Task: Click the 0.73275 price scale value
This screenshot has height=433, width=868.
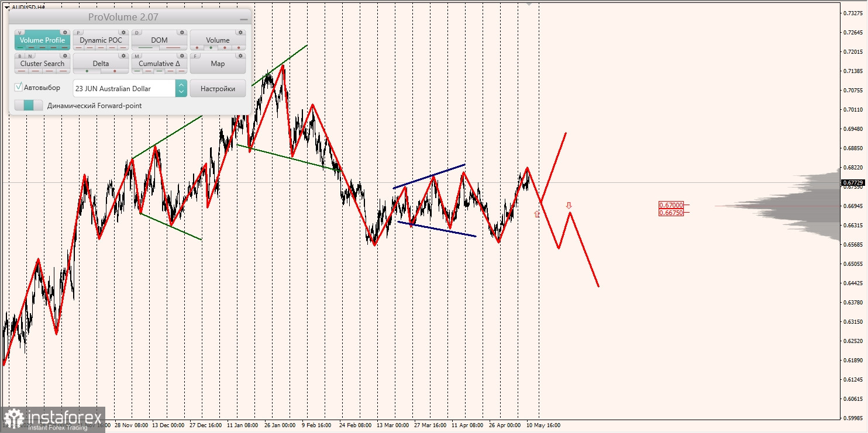Action: pos(853,13)
